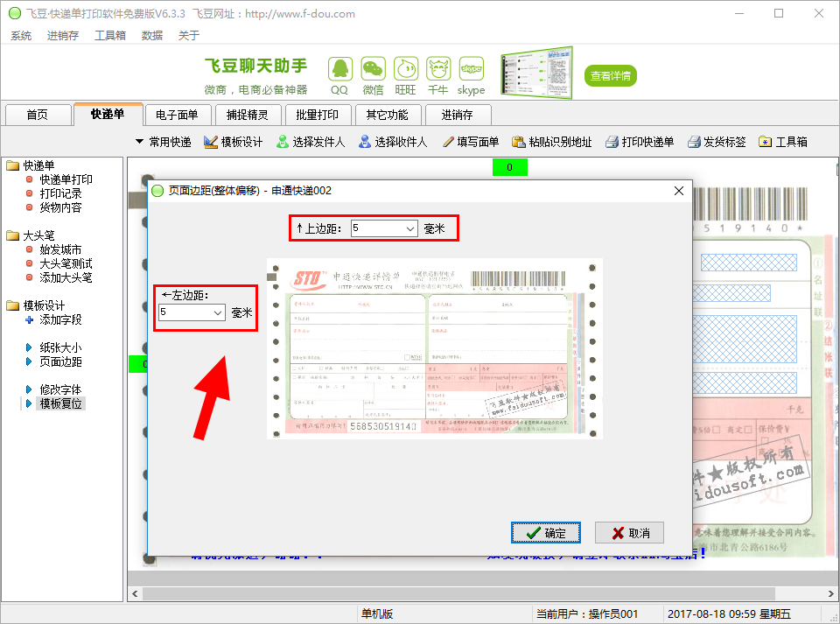Click the 单机版 status bar text

pyautogui.click(x=377, y=613)
